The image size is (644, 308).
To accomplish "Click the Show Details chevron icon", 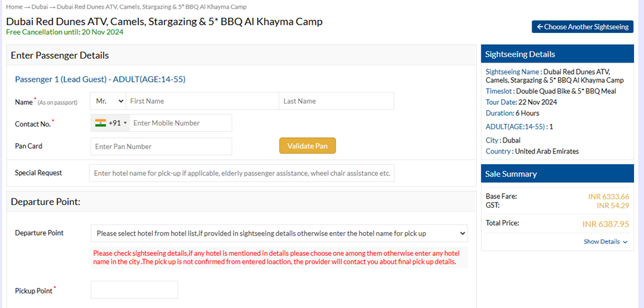I will 625,242.
